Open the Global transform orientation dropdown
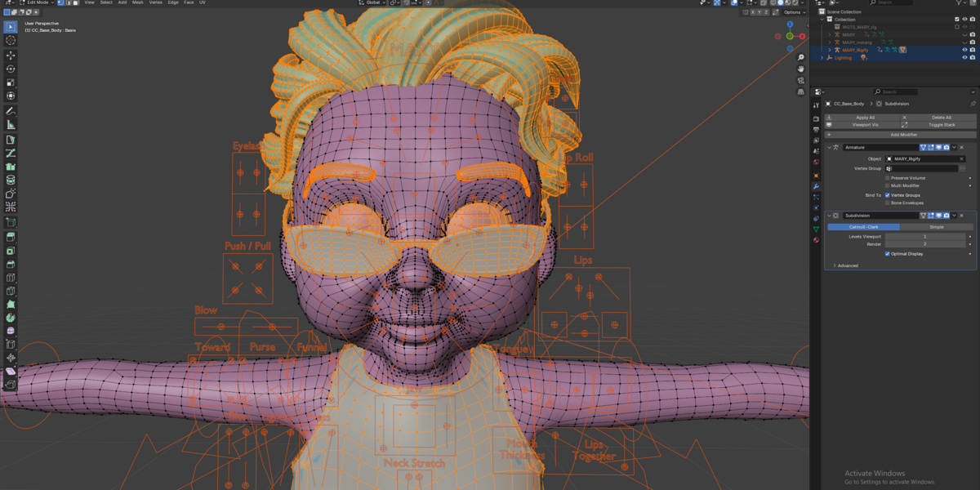The width and height of the screenshot is (980, 490). [375, 2]
